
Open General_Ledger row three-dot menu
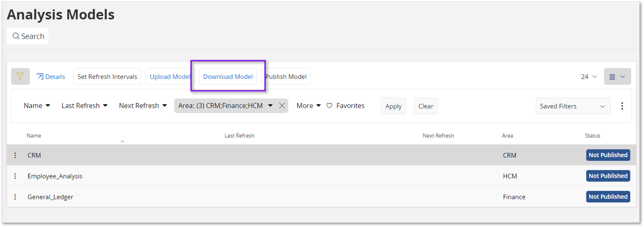[x=15, y=197]
